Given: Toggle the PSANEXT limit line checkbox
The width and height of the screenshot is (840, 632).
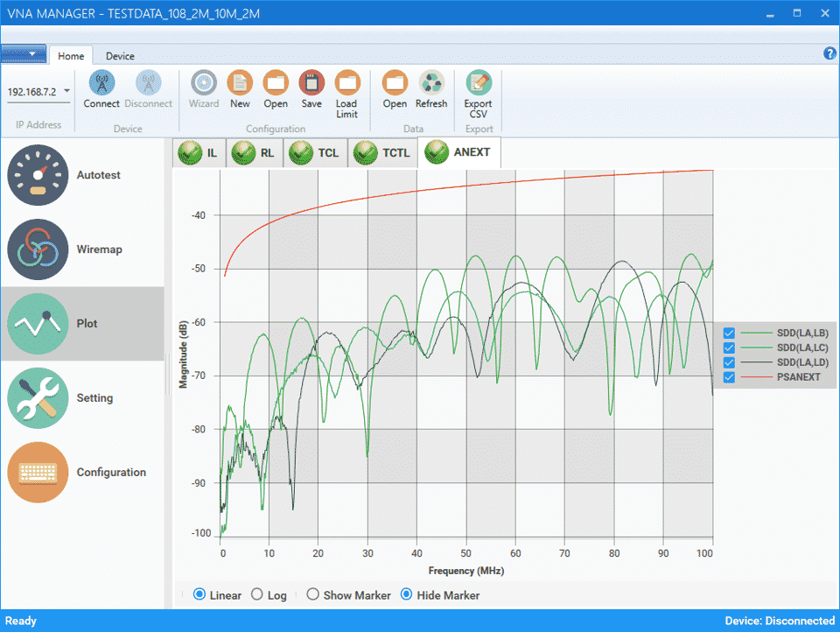Looking at the screenshot, I should (729, 377).
